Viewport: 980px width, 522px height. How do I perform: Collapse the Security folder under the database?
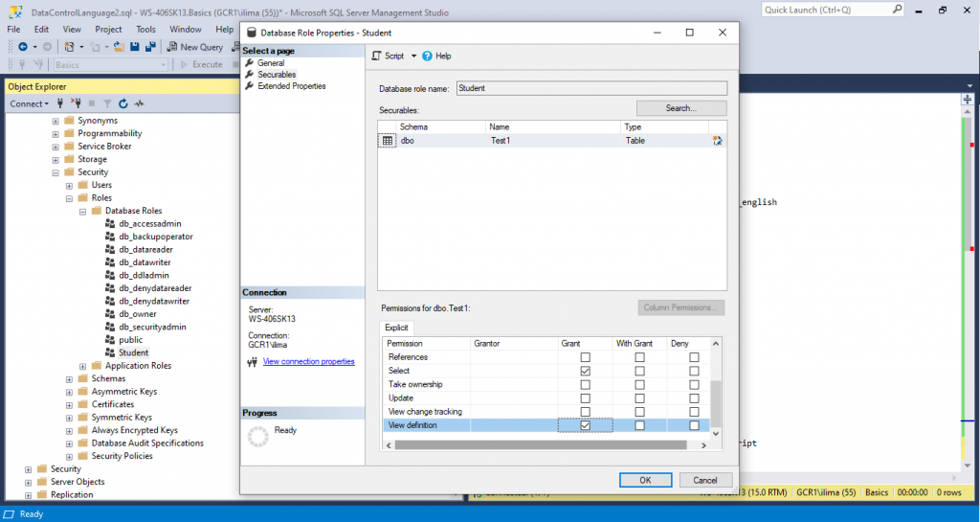point(56,172)
